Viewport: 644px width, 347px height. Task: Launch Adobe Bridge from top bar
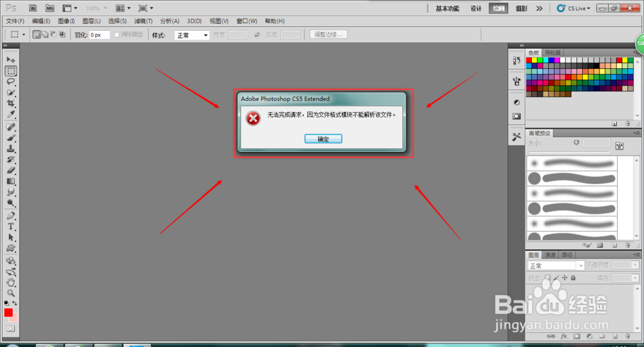pyautogui.click(x=33, y=8)
